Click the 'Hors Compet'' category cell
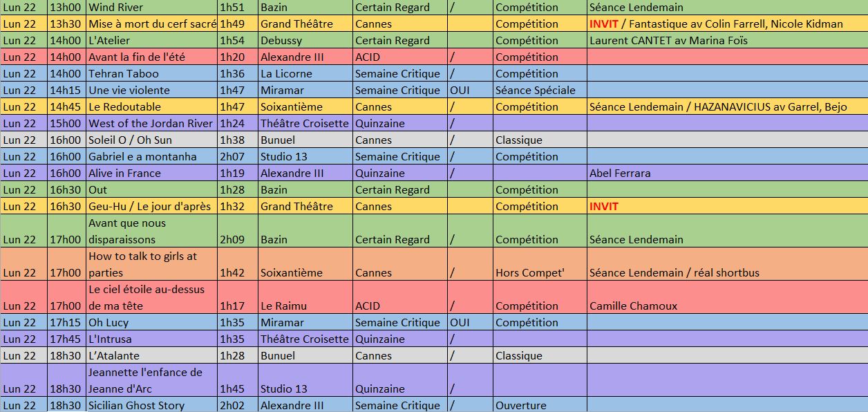The width and height of the screenshot is (868, 412). pyautogui.click(x=530, y=272)
